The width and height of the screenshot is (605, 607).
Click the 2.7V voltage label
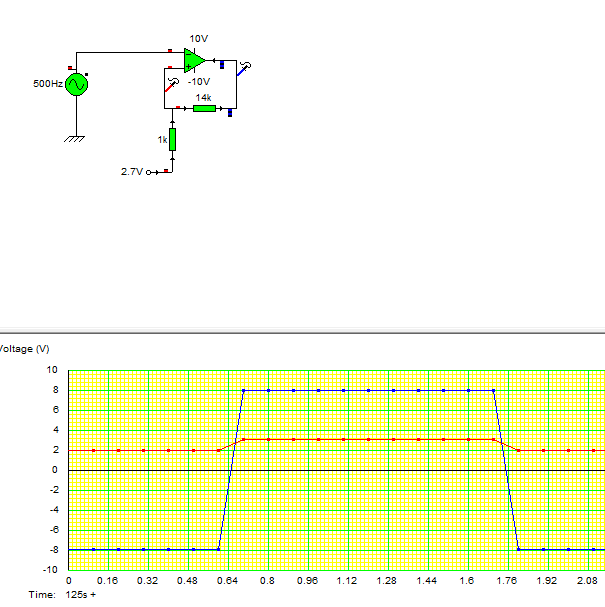coord(132,171)
